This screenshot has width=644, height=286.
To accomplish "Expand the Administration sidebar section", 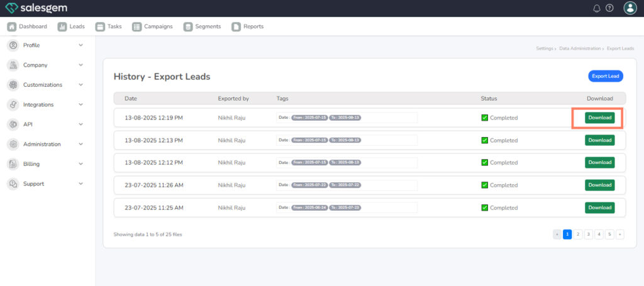I will pos(80,144).
